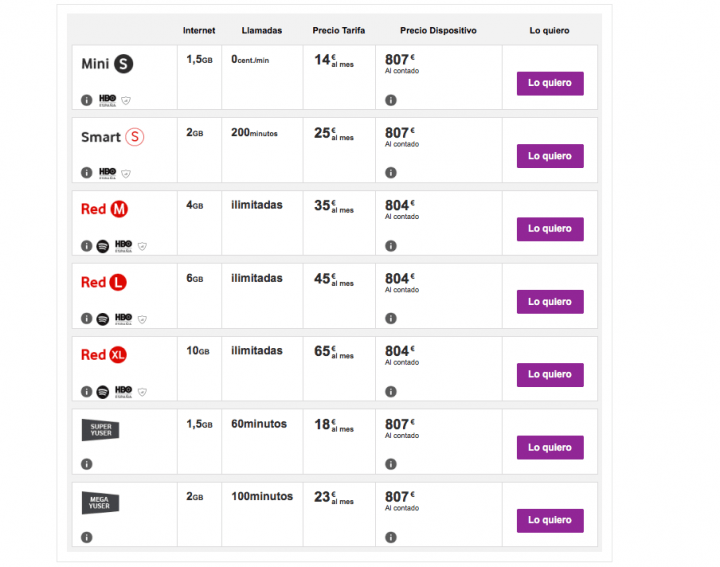Click the HBO España icon in Red XL row
Image resolution: width=720 pixels, height=567 pixels.
point(123,391)
